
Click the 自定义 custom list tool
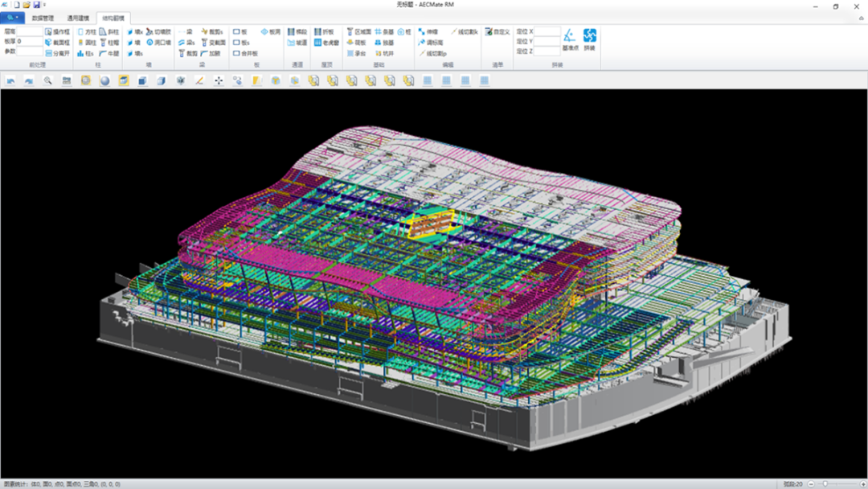pos(497,32)
